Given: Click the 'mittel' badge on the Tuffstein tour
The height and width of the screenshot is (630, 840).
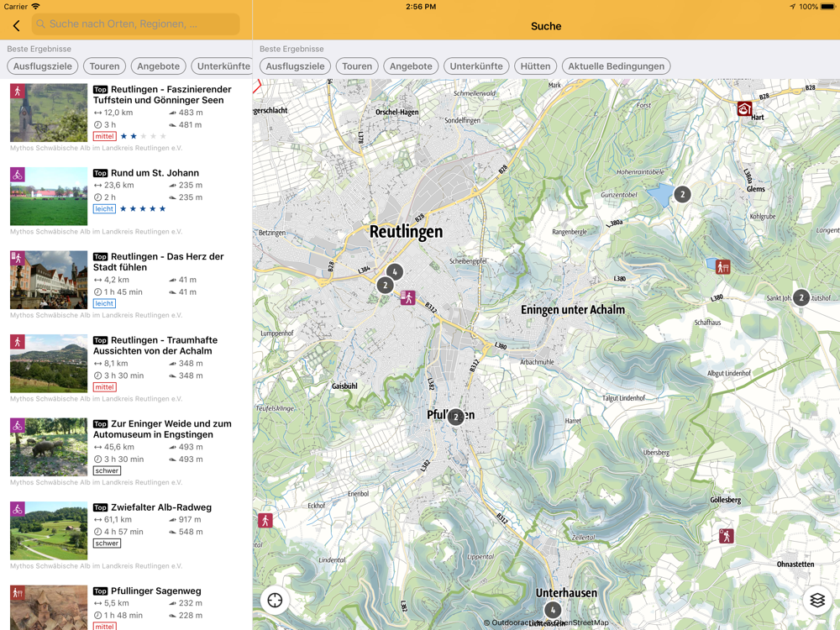Looking at the screenshot, I should [x=104, y=136].
